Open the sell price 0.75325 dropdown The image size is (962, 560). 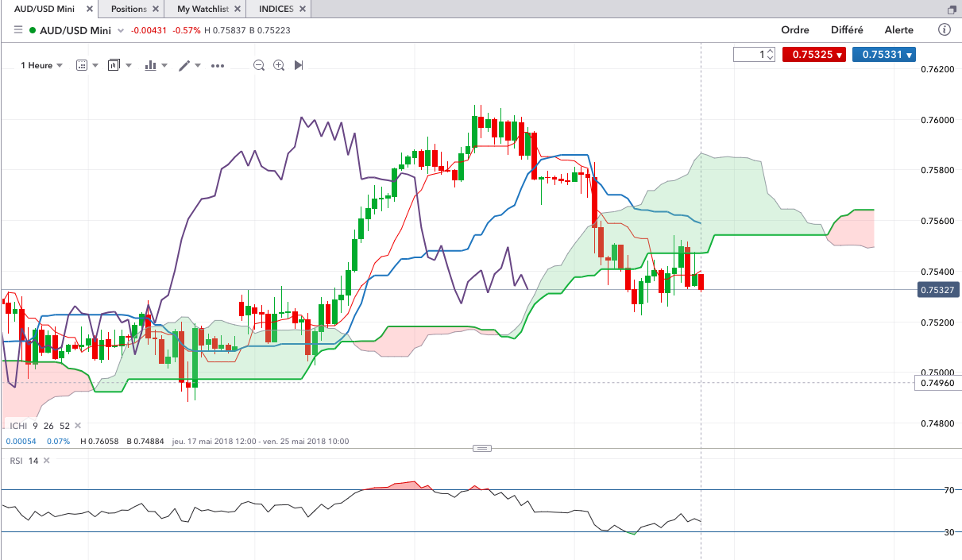coord(813,55)
